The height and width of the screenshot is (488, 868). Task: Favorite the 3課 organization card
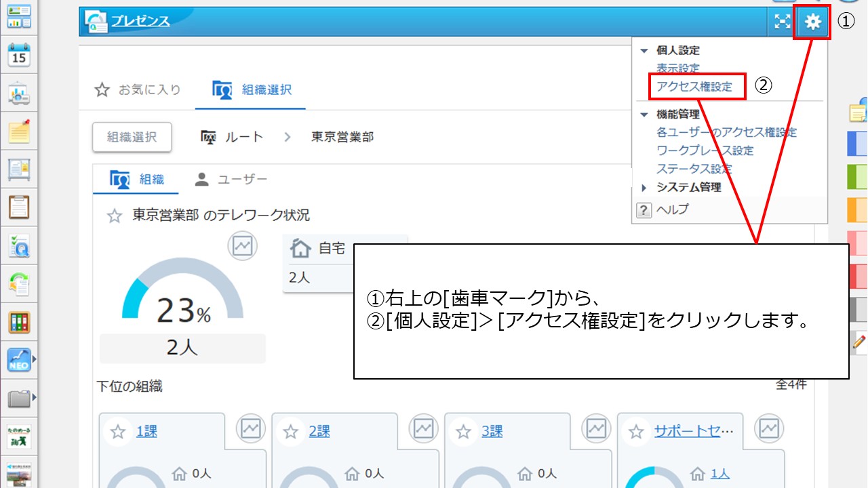pos(464,431)
